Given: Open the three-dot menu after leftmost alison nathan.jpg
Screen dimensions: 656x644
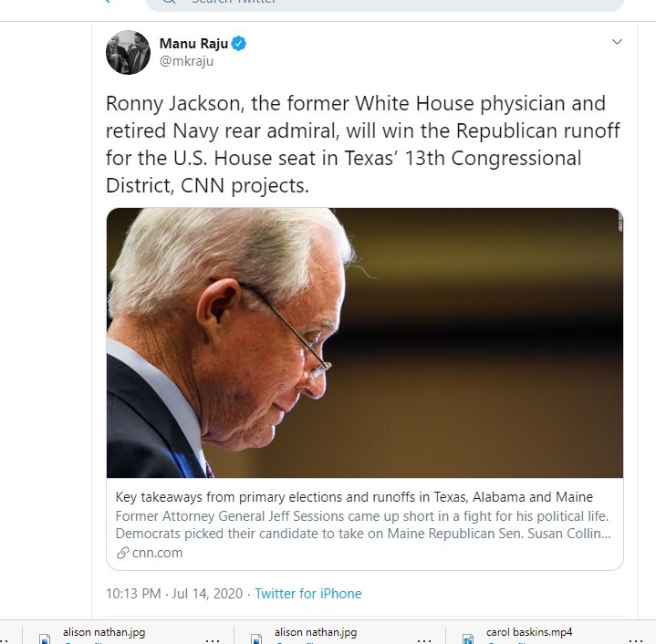Looking at the screenshot, I should point(213,639).
